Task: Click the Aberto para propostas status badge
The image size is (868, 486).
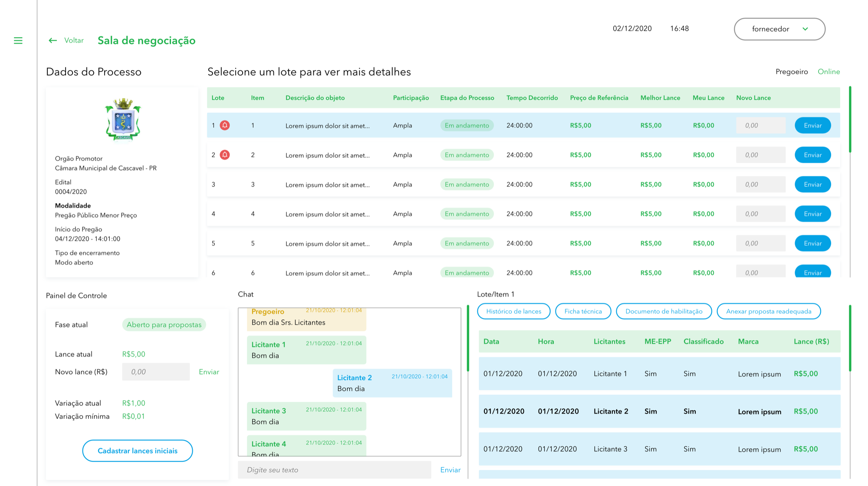Action: point(164,325)
